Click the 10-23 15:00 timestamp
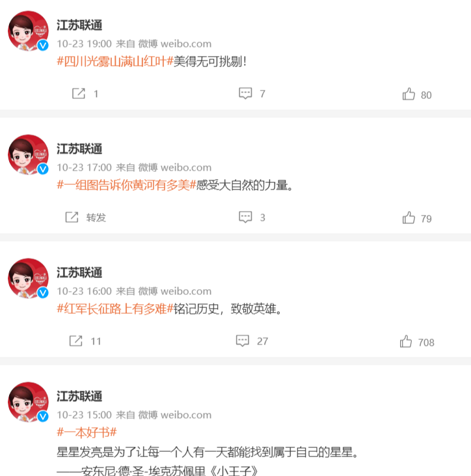This screenshot has height=476, width=471. (x=85, y=415)
